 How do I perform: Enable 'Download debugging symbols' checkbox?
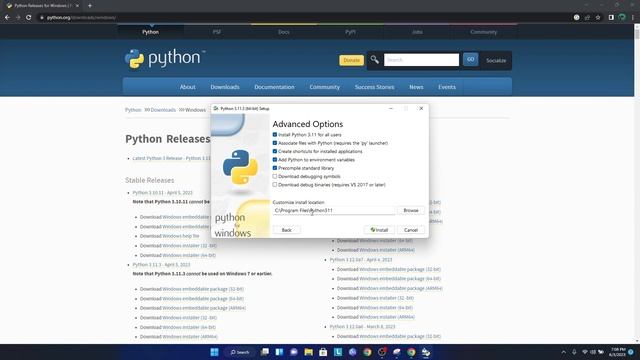(x=275, y=176)
